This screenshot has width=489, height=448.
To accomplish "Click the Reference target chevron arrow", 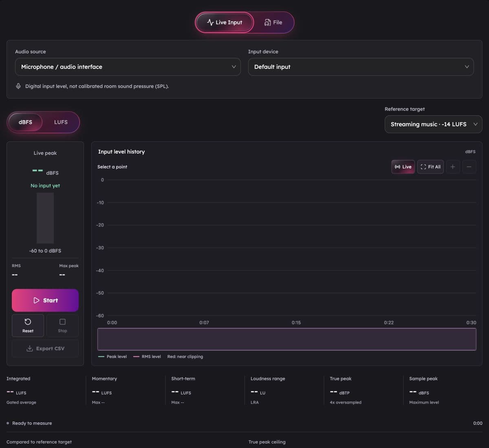I will coord(475,124).
